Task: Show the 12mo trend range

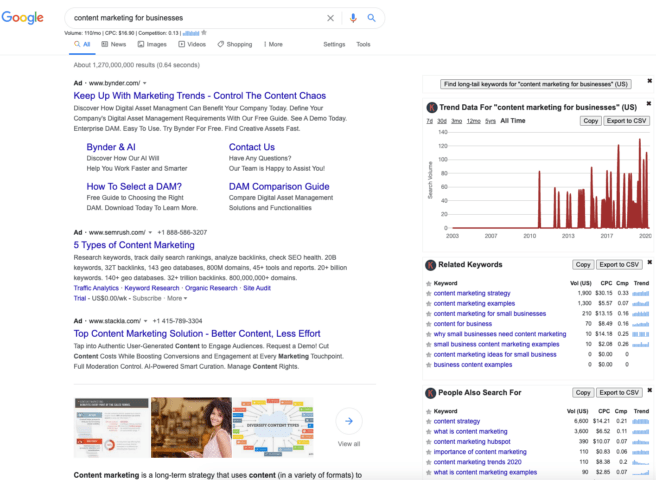Action: 473,121
